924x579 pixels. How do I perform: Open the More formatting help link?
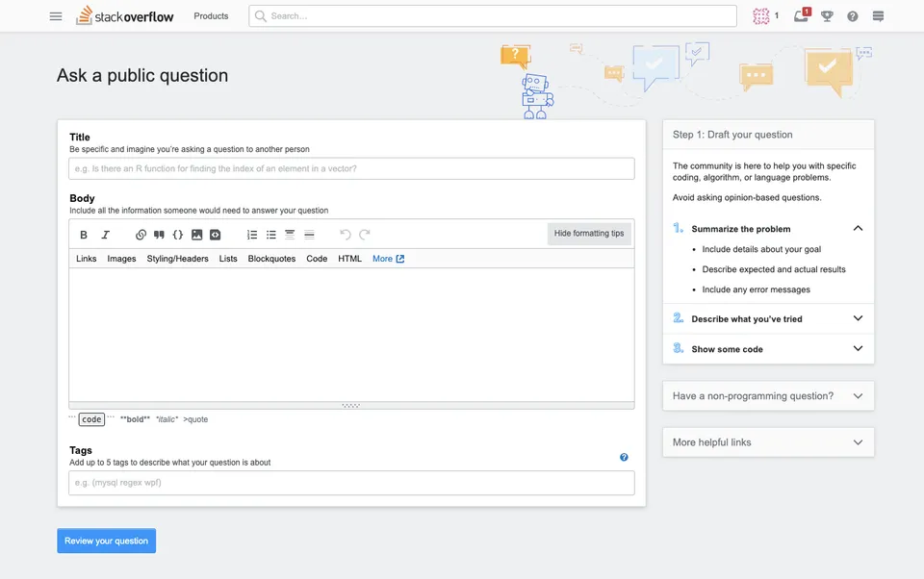[x=388, y=259]
